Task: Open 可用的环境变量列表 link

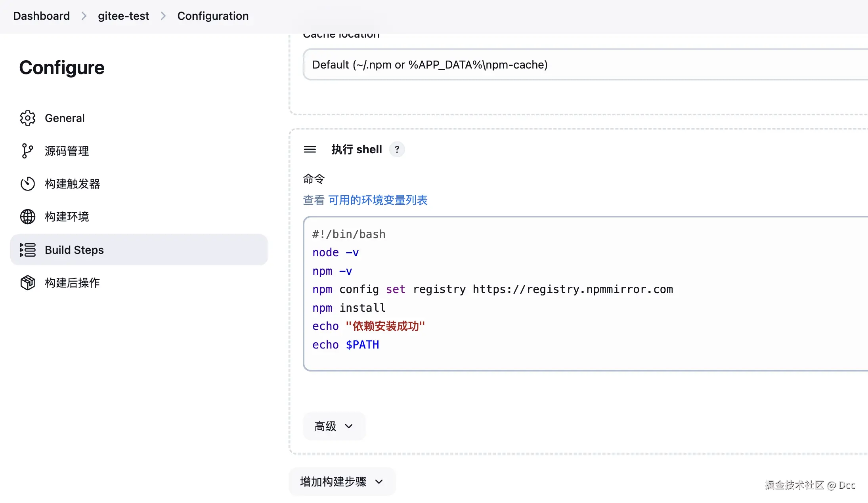Action: click(378, 200)
